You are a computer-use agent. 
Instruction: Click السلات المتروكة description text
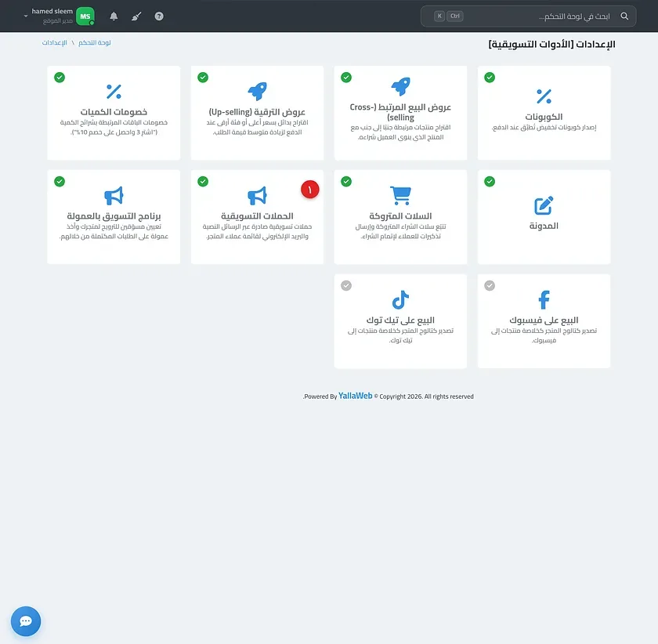tap(401, 231)
